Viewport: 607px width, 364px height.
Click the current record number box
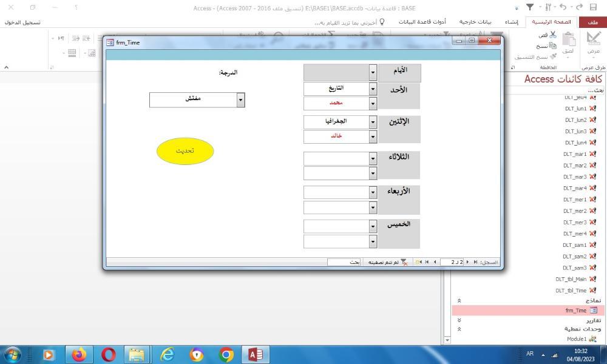tap(452, 262)
